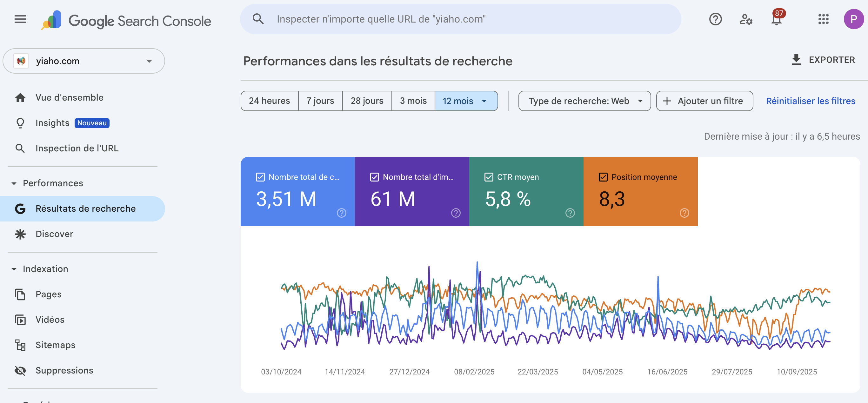This screenshot has height=403, width=868.
Task: Click Réinitialiser les filtres link
Action: pos(811,101)
